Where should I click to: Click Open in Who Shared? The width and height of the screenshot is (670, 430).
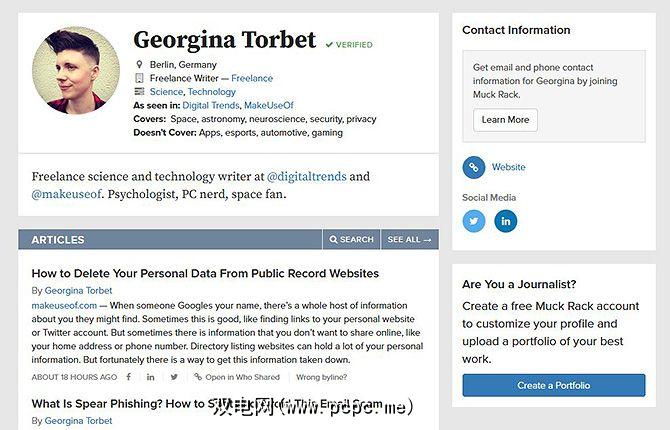coord(242,377)
